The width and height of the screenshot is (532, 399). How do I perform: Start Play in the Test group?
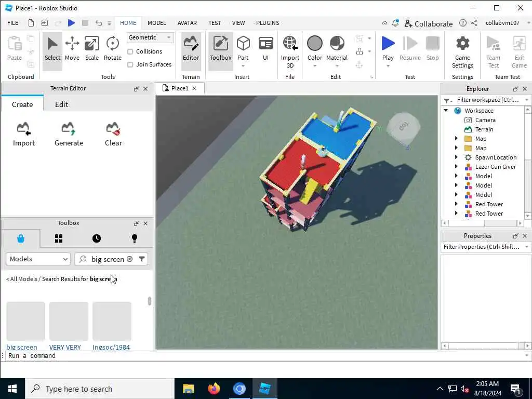tap(388, 47)
